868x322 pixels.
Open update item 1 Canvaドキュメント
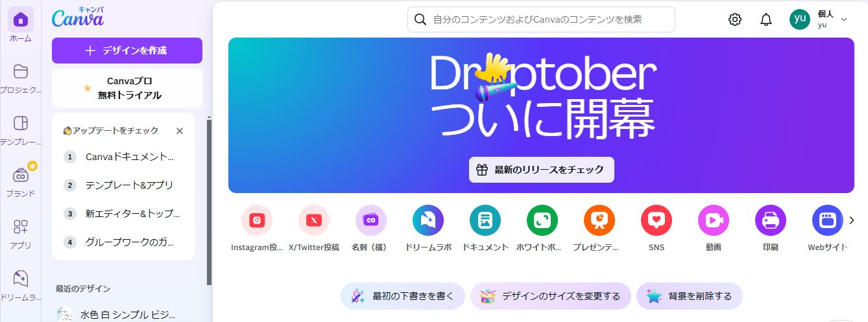(123, 157)
